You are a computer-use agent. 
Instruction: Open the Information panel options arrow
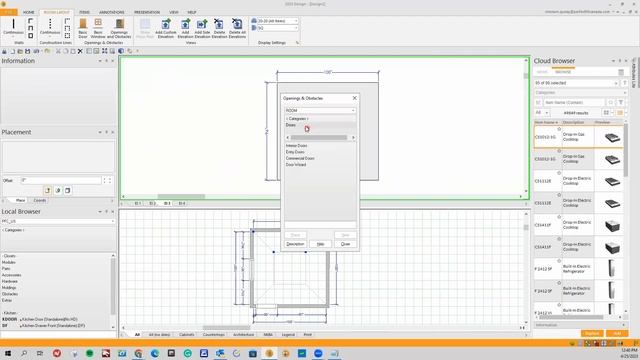100,61
